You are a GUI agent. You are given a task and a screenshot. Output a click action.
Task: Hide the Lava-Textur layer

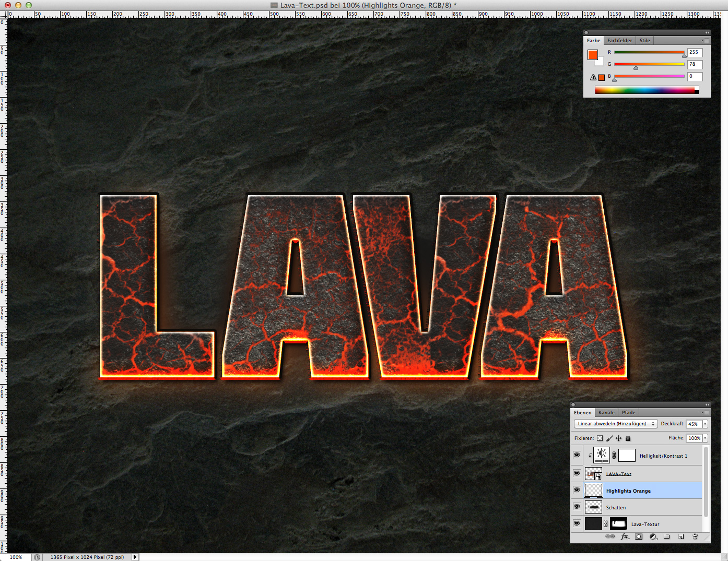577,523
